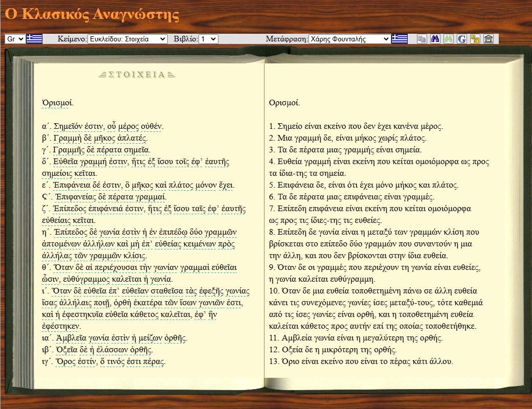Click the underlined word ἐλάσσων
Screen dimensions: 532x409
112,350
